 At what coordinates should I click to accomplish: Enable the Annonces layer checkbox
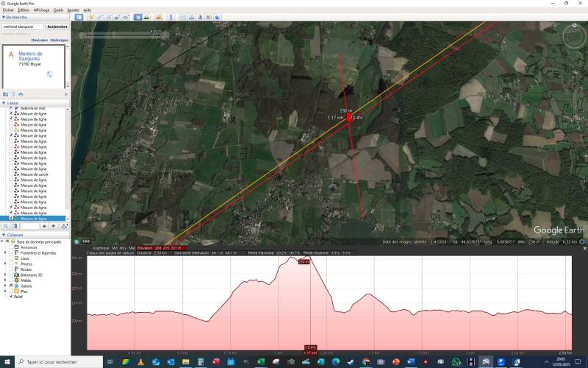tap(11, 247)
